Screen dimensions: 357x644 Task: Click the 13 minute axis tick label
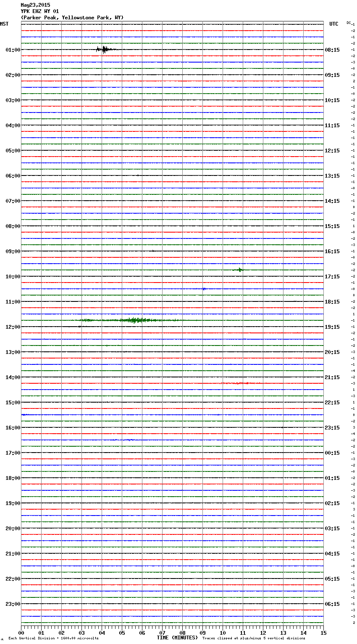[283, 633]
